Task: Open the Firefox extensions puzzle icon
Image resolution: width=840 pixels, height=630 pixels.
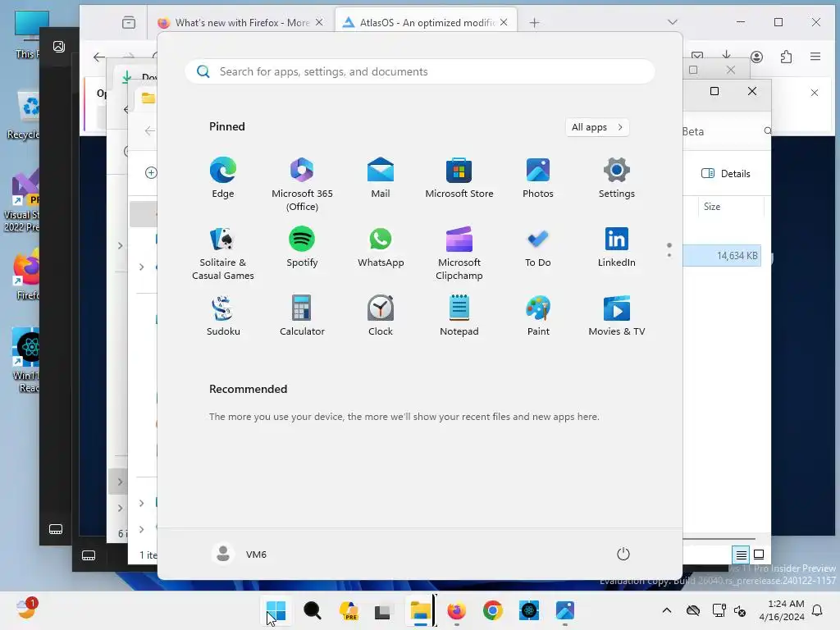Action: pos(786,57)
